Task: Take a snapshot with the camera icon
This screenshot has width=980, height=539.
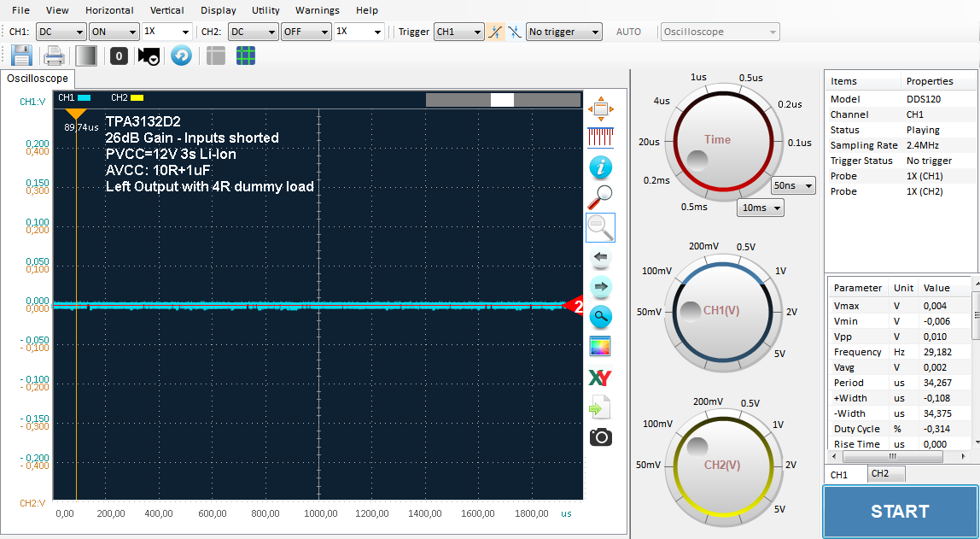Action: [x=601, y=437]
